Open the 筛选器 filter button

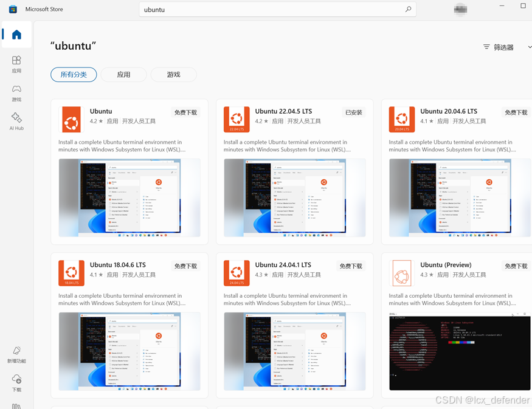pos(503,47)
